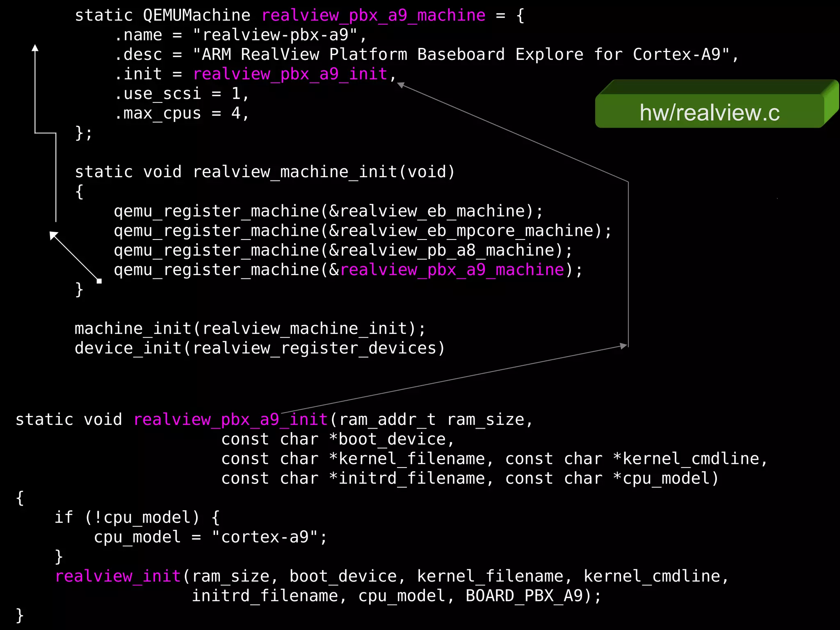Click magenta realview_pbx_a9_machine in register call
This screenshot has height=630, width=840.
point(452,270)
